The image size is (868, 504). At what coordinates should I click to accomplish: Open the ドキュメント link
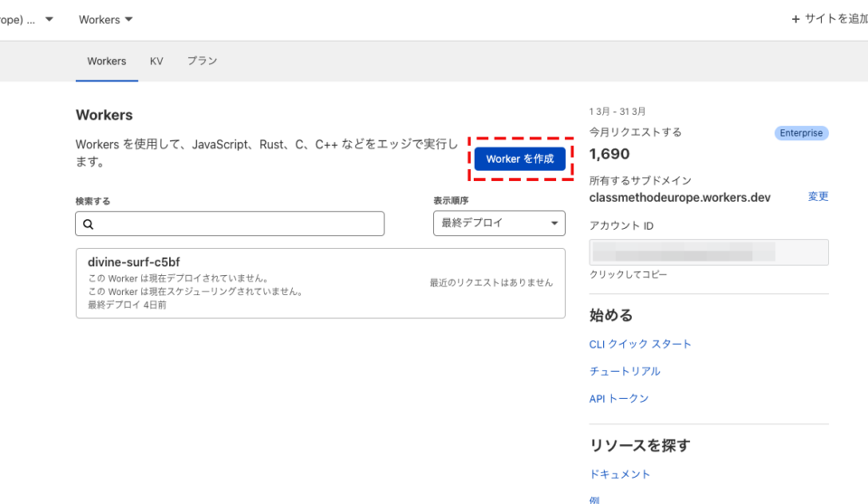[x=619, y=475]
